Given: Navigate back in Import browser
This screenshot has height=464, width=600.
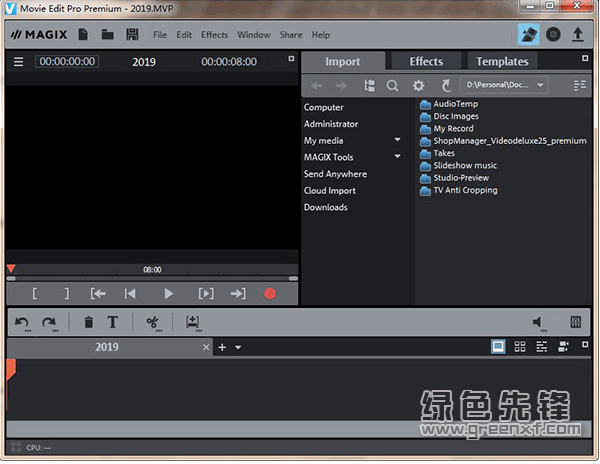Looking at the screenshot, I should click(316, 85).
